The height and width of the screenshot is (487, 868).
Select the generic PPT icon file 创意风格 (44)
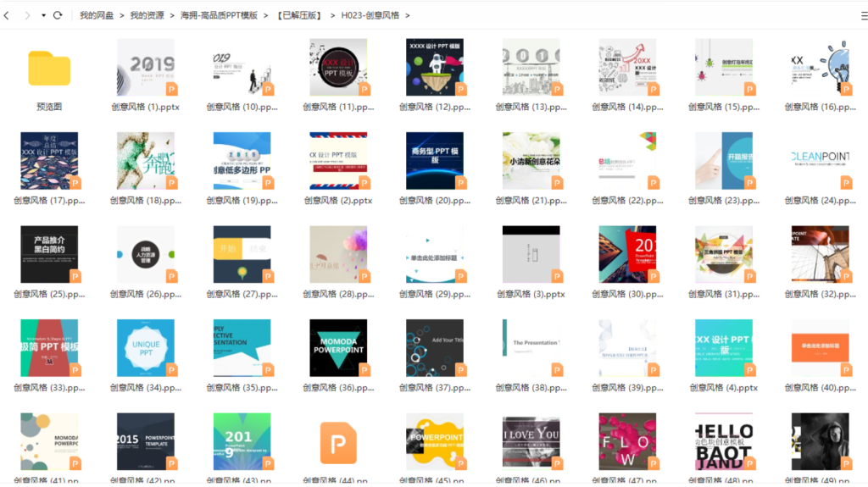[x=338, y=441]
